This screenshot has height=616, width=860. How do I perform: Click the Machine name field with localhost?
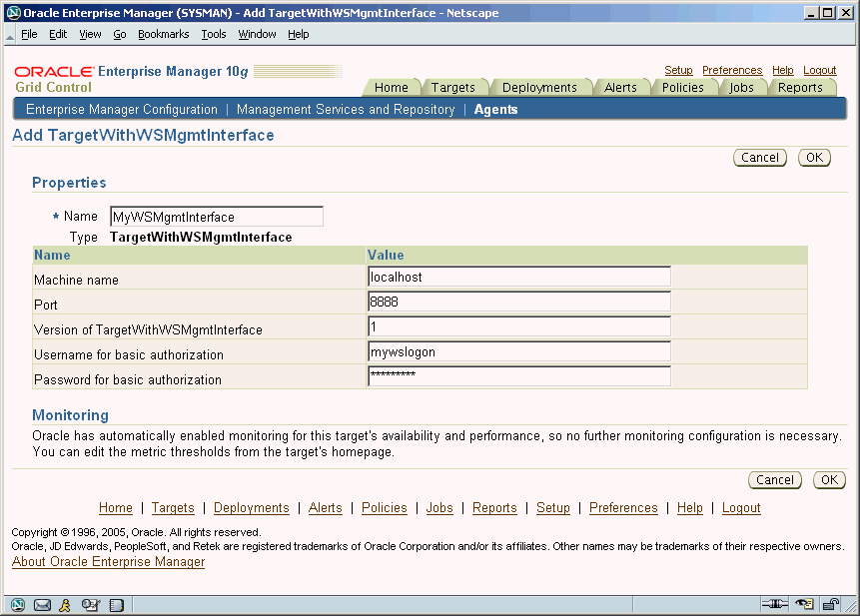[x=519, y=277]
